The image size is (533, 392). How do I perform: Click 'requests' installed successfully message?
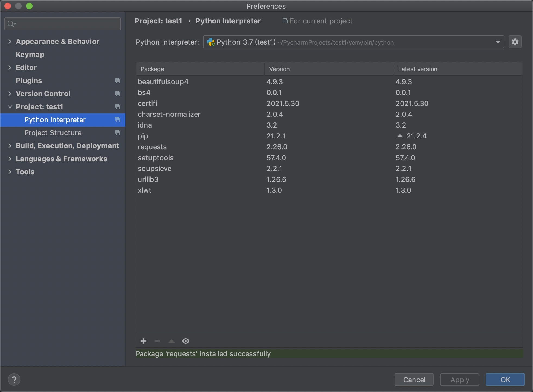pyautogui.click(x=203, y=354)
